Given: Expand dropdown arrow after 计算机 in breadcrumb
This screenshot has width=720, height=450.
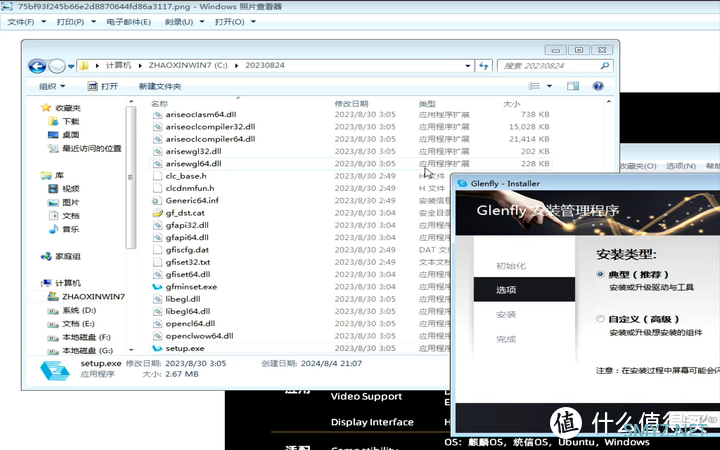Looking at the screenshot, I should coord(140,66).
